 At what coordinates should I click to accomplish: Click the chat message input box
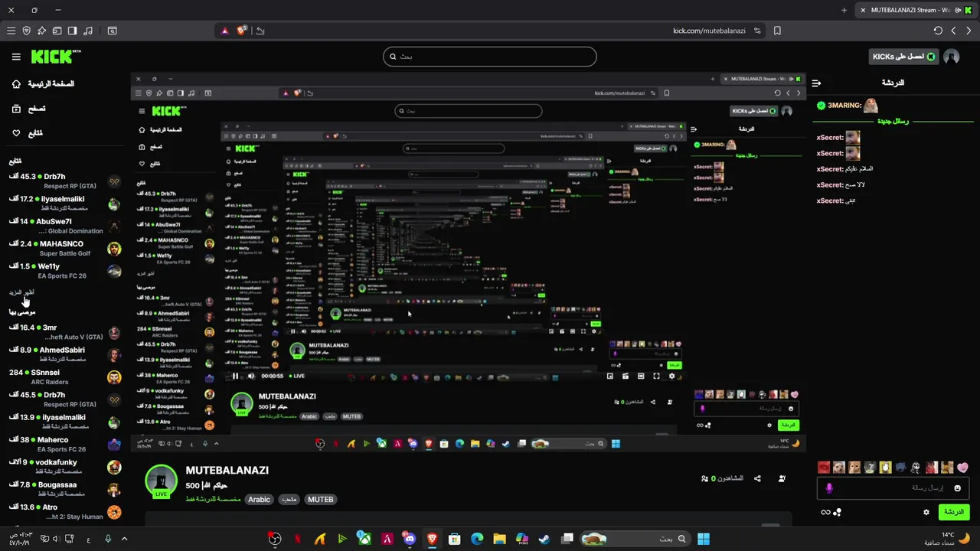pyautogui.click(x=893, y=487)
